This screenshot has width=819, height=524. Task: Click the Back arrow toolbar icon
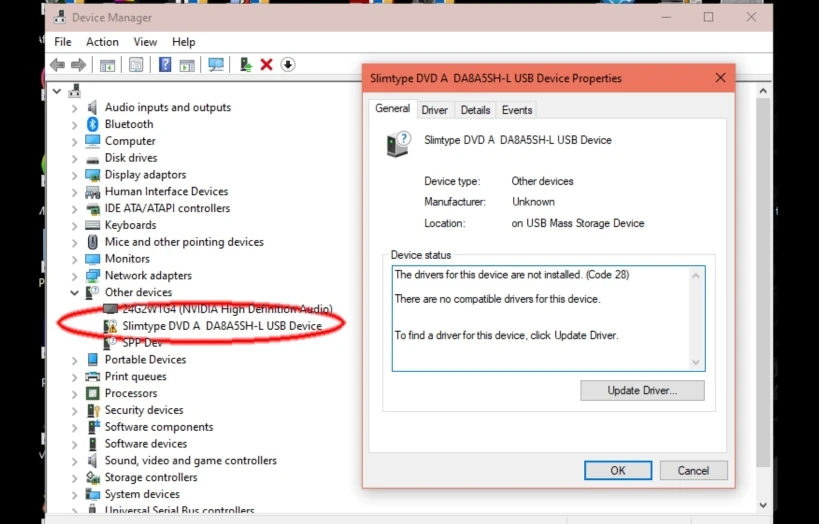pos(57,65)
